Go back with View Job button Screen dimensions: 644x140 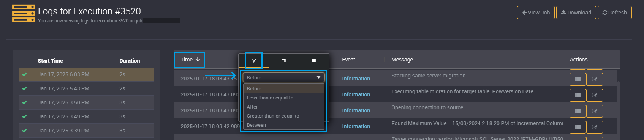[x=536, y=13]
